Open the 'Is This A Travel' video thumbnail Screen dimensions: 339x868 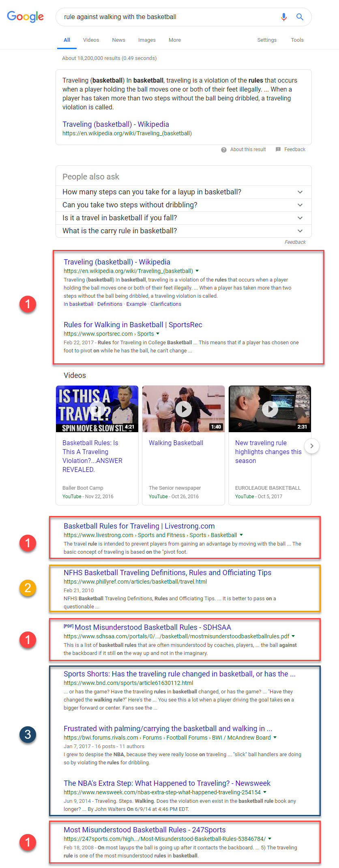[97, 409]
